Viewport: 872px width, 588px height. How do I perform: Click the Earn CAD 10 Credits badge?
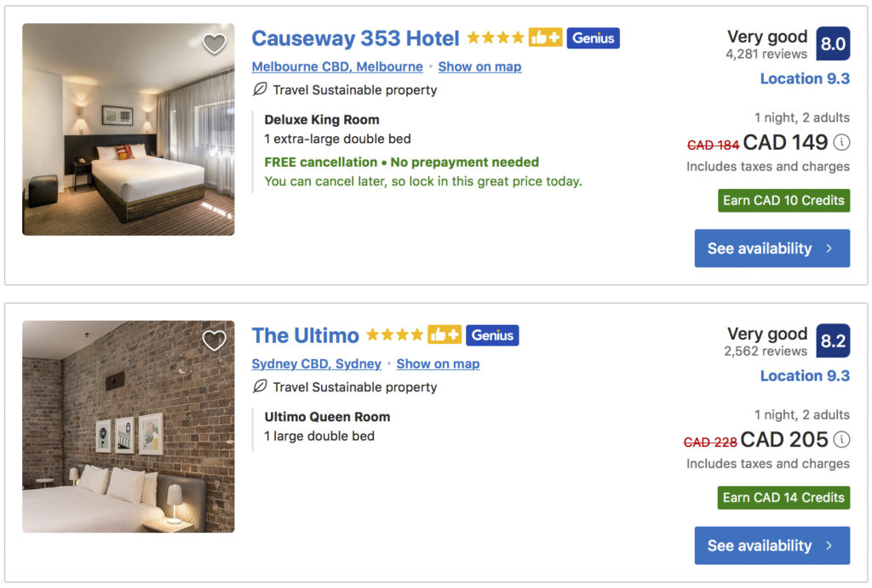[x=783, y=200]
